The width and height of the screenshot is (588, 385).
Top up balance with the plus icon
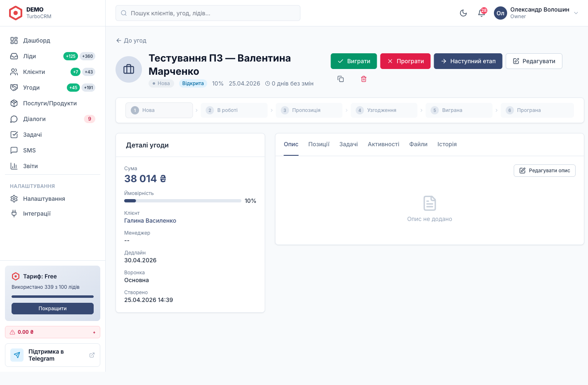tap(94, 332)
